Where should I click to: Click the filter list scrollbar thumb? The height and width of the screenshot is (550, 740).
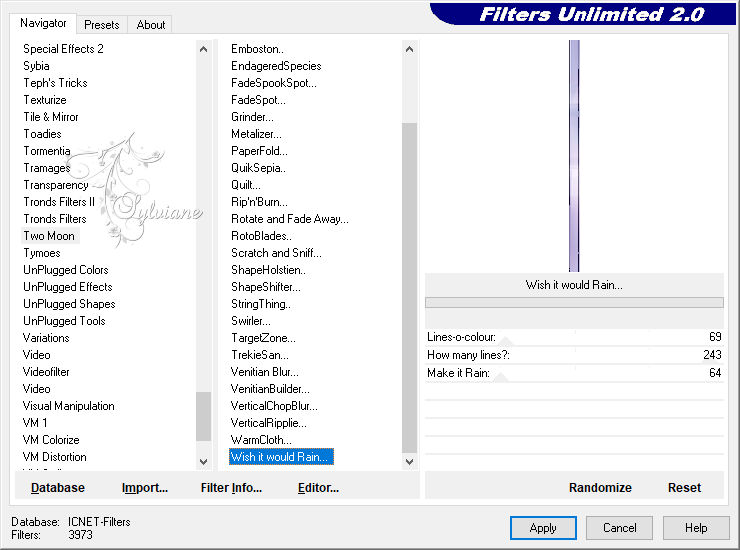(409, 288)
